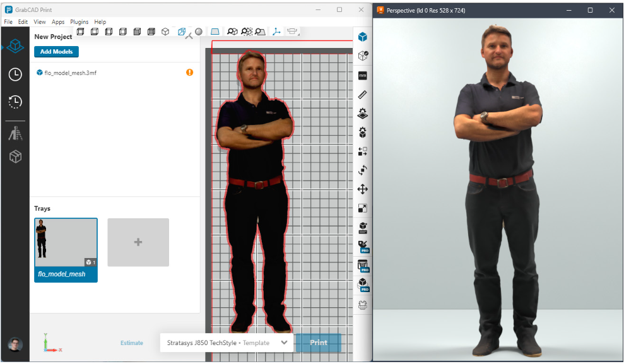Click the Print button
This screenshot has width=624, height=364.
point(319,343)
